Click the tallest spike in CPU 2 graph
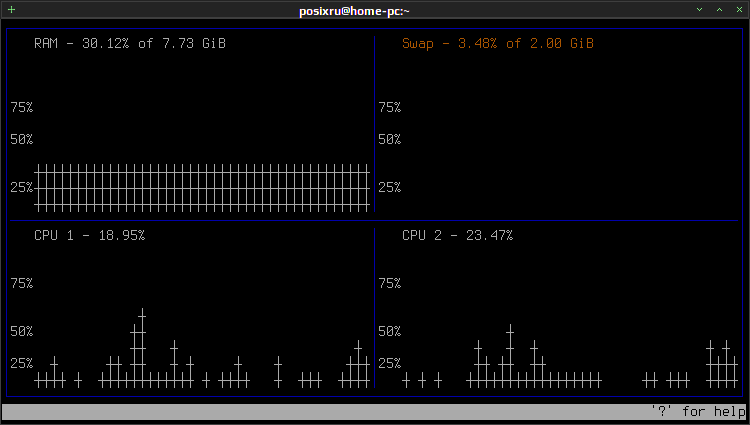The width and height of the screenshot is (750, 425). pos(510,356)
